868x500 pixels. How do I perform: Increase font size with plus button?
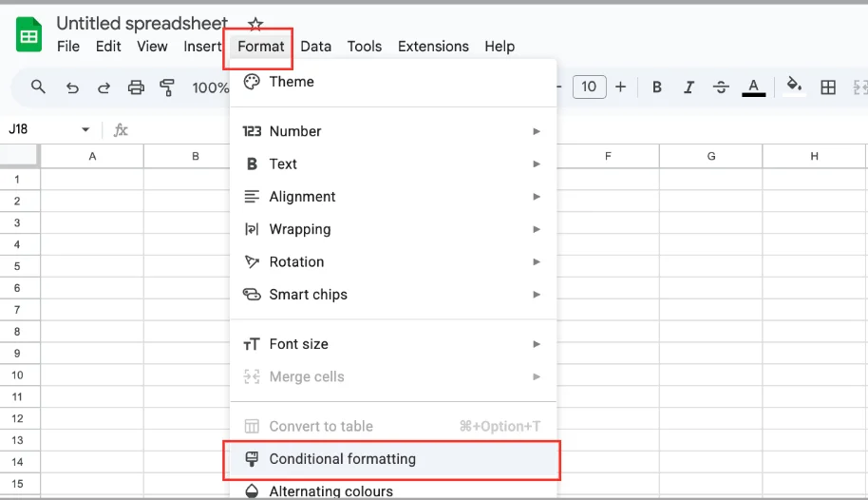[x=620, y=87]
